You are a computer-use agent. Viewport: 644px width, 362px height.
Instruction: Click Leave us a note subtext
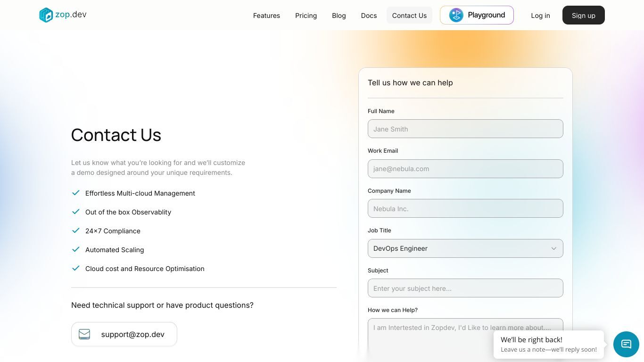coord(549,350)
